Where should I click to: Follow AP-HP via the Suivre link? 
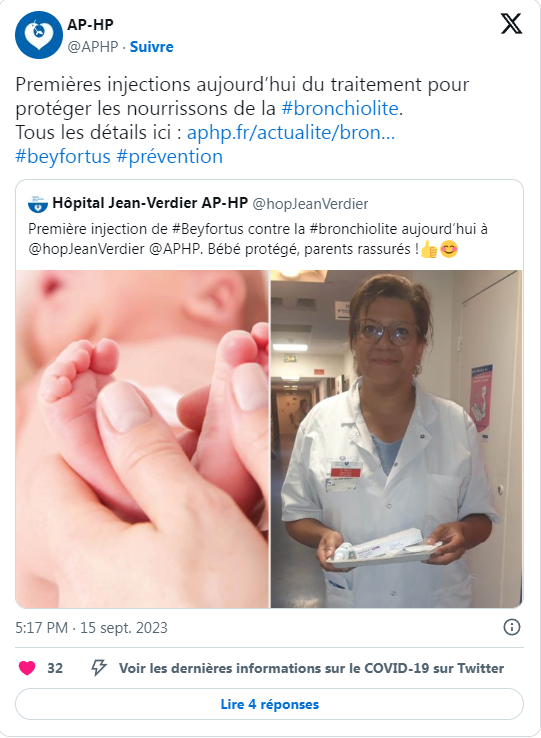click(x=152, y=47)
